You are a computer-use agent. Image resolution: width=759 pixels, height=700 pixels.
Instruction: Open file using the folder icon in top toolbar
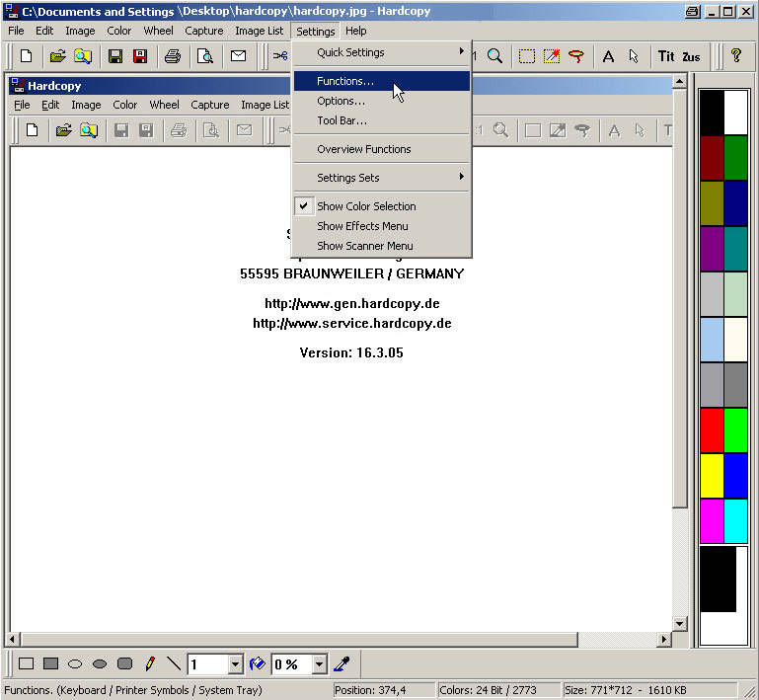click(57, 56)
